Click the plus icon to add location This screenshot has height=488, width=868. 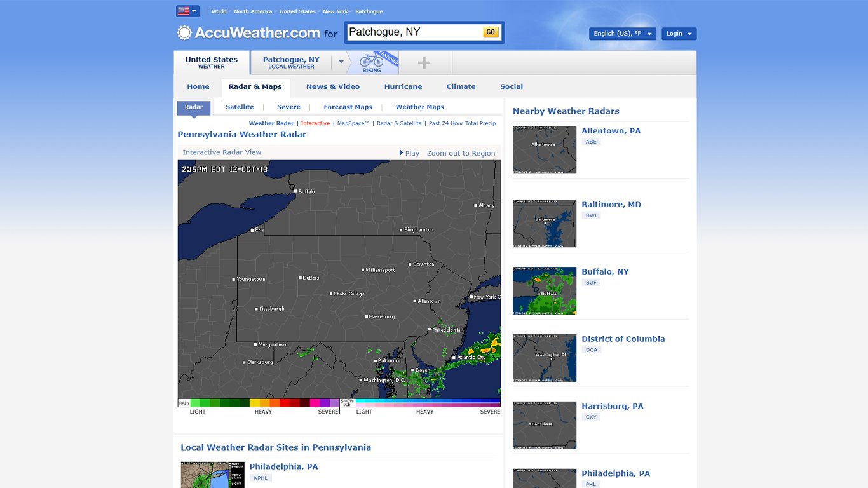pos(424,62)
